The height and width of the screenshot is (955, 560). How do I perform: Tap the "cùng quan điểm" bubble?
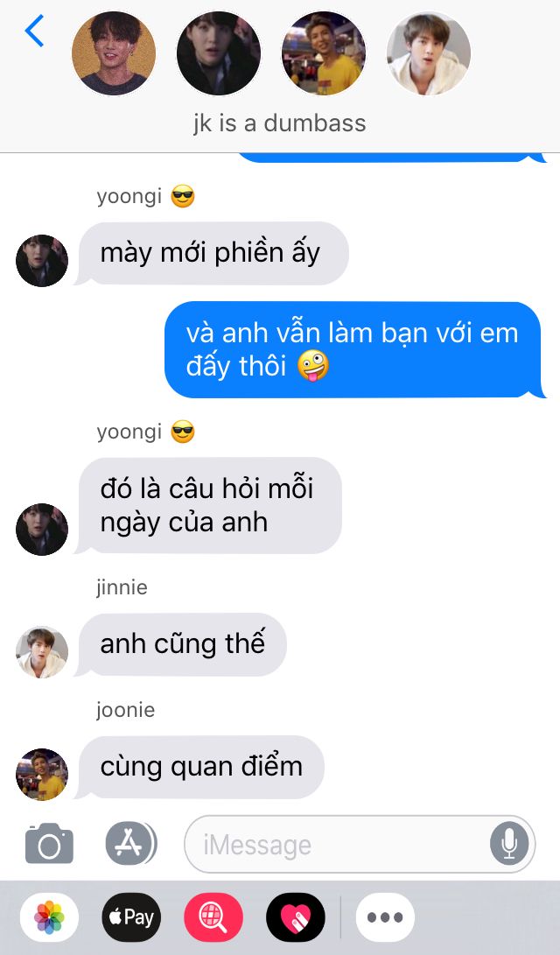199,767
